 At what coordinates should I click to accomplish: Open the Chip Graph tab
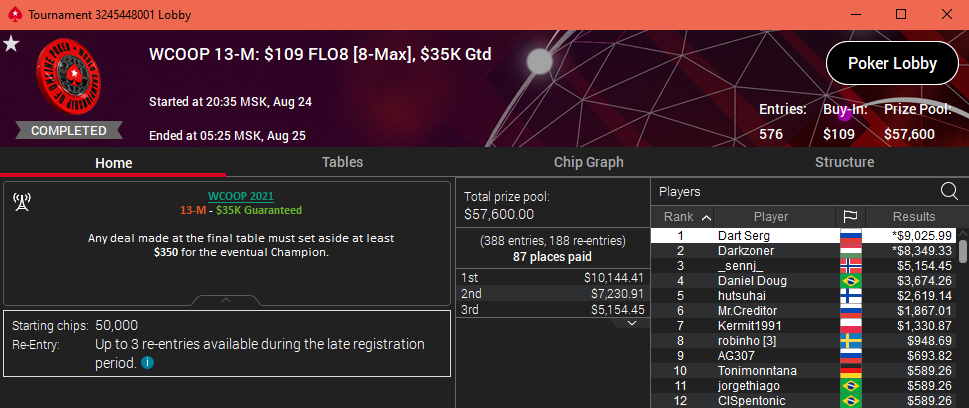point(588,163)
